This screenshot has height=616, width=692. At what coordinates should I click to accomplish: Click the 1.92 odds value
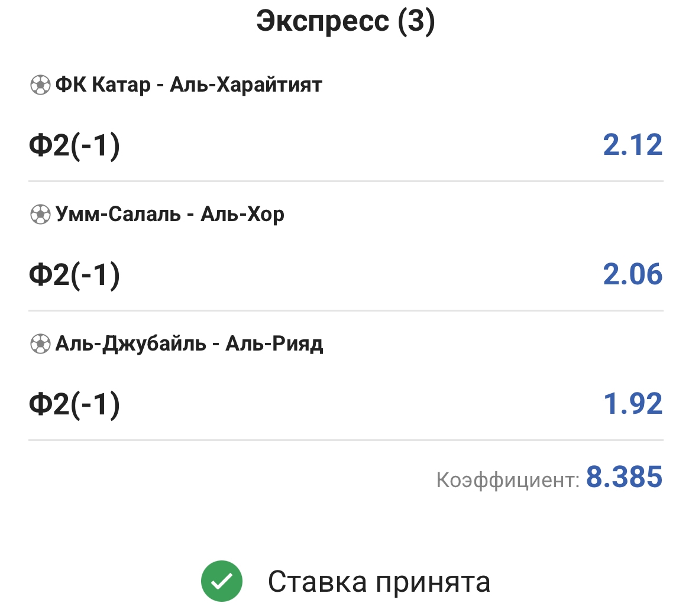tap(632, 404)
